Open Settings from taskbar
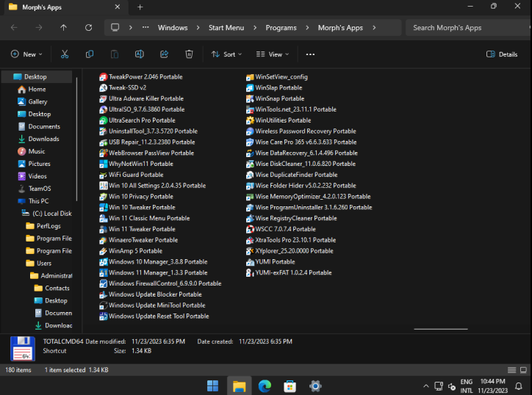Image resolution: width=532 pixels, height=395 pixels. coord(315,386)
